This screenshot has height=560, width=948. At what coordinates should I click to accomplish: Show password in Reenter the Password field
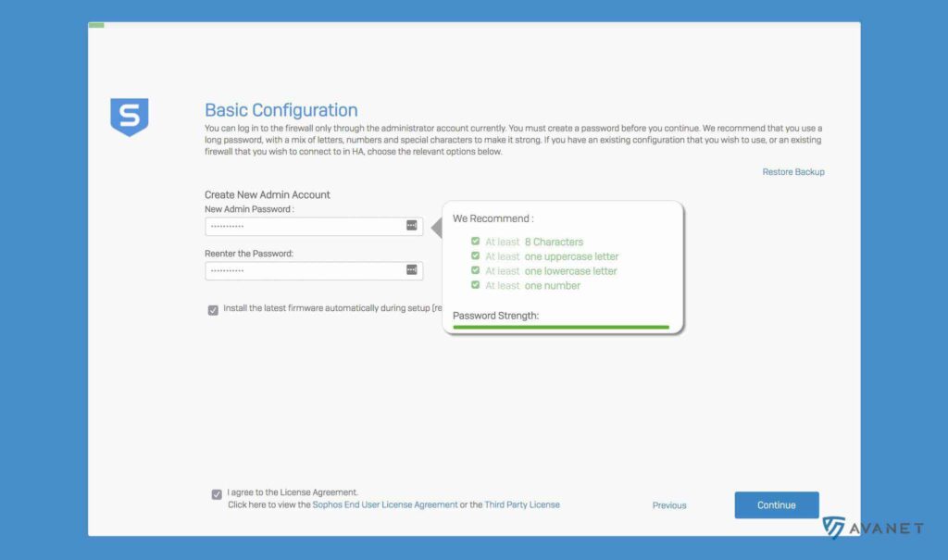(x=412, y=269)
